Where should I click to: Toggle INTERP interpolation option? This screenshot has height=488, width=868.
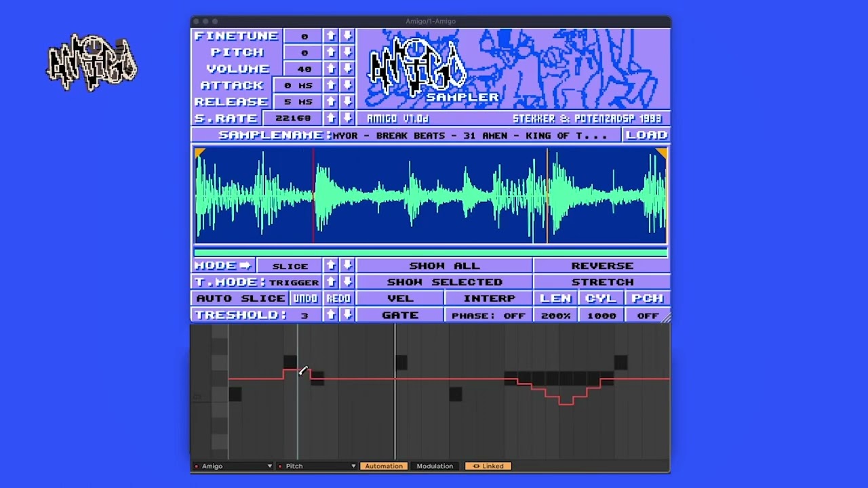(x=489, y=298)
